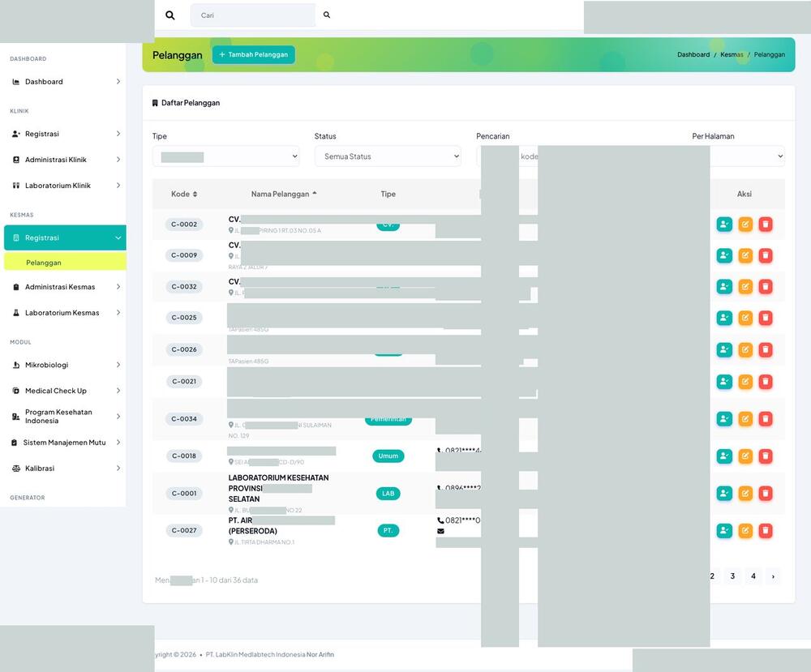
Task: Open the Mikrobiologi module menu
Action: [65, 365]
